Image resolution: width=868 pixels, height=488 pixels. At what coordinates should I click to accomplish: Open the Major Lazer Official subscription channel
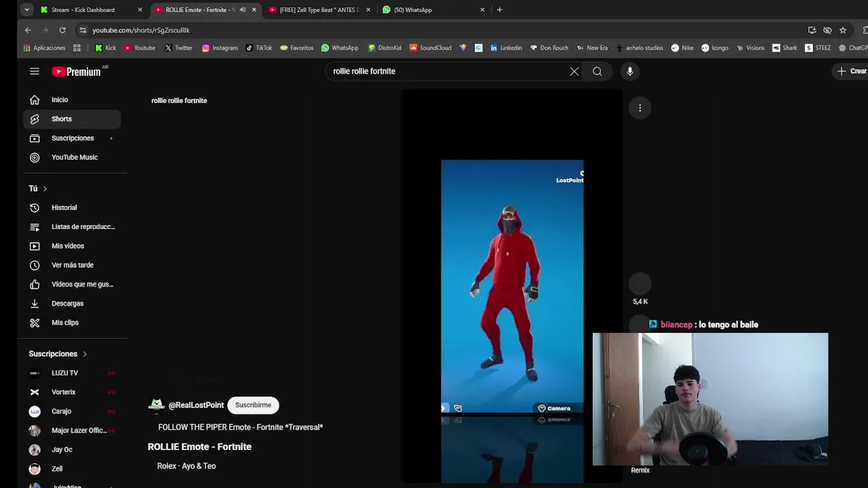click(72, 430)
